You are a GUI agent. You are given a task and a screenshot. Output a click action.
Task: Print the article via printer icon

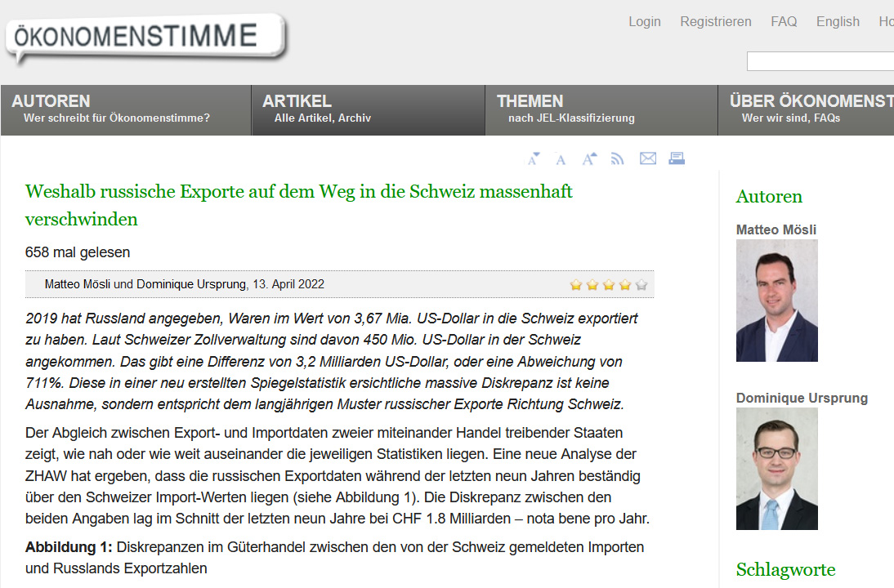pos(677,158)
